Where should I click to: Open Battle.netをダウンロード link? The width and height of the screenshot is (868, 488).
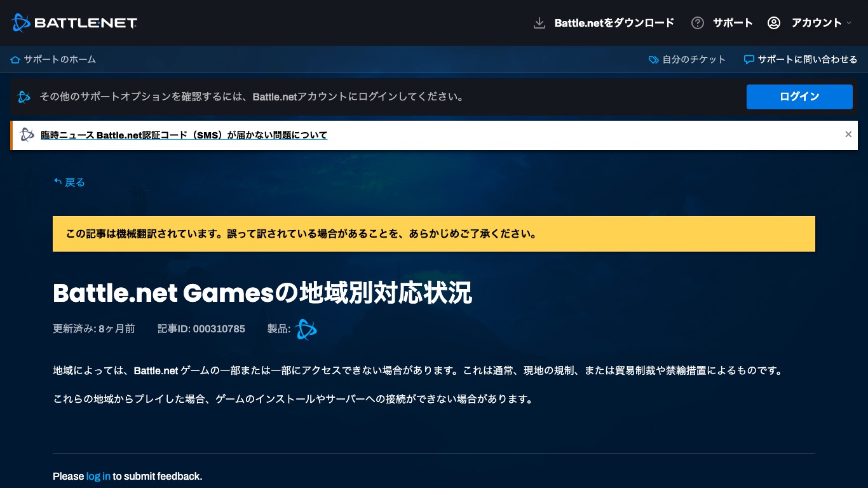pyautogui.click(x=614, y=23)
